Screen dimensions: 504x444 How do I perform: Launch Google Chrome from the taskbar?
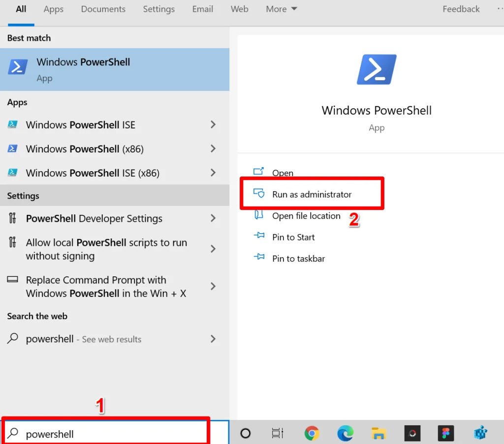click(x=312, y=433)
